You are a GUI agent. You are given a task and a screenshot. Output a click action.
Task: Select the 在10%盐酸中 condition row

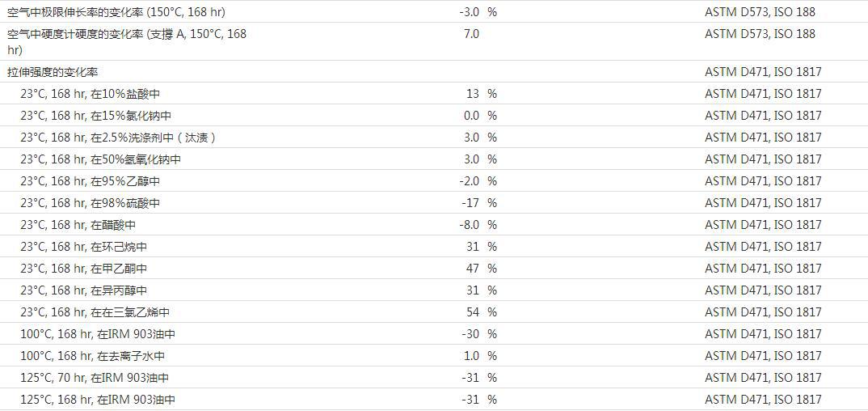point(90,94)
